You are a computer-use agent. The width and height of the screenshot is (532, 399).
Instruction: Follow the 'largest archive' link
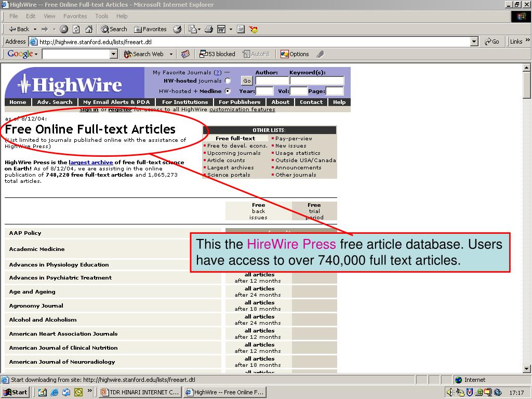[90, 162]
